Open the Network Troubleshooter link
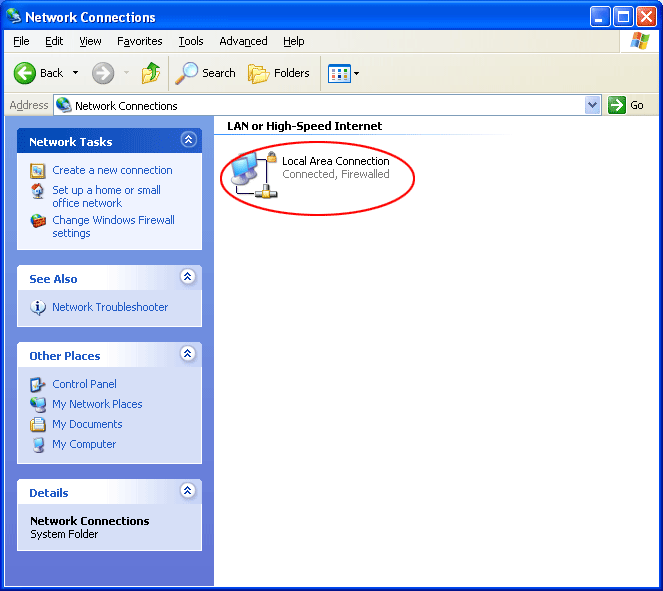This screenshot has width=663, height=591. click(x=110, y=307)
